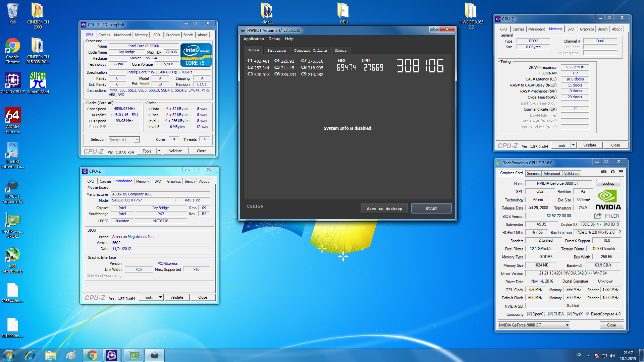This screenshot has height=362, width=644.
Task: Click the Intel Core i5 logo in CPU-Z
Action: [x=196, y=55]
